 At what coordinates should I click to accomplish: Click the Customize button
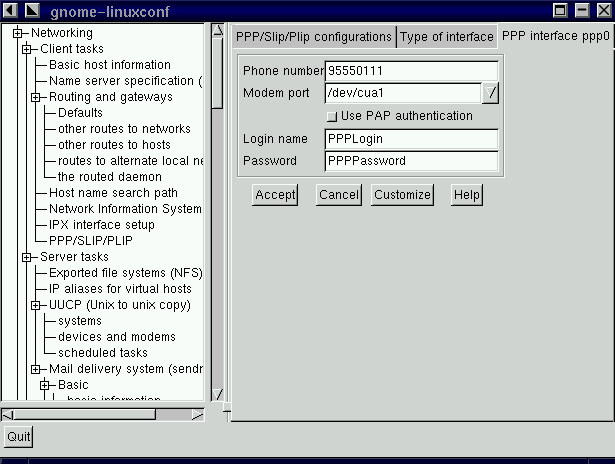point(401,195)
